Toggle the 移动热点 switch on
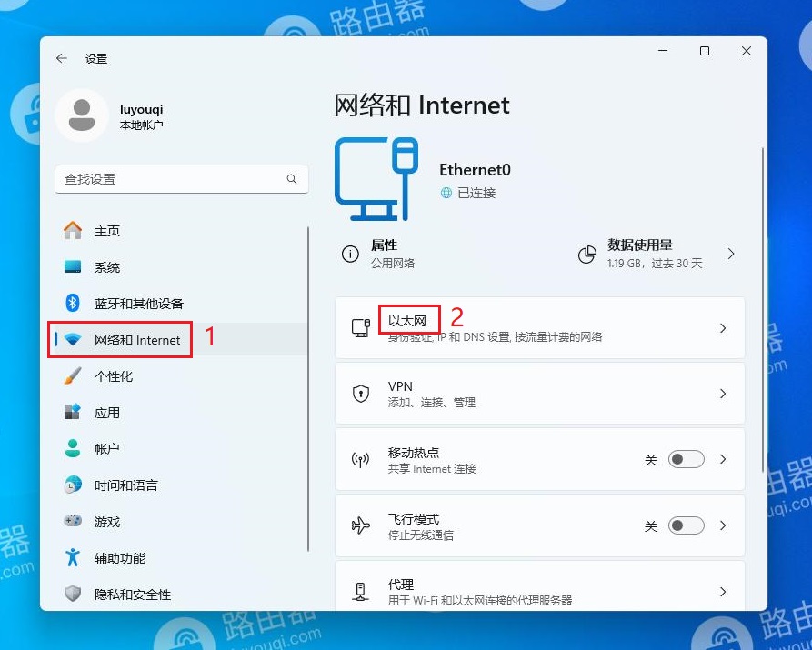Screen dimensions: 812x650 (687, 459)
